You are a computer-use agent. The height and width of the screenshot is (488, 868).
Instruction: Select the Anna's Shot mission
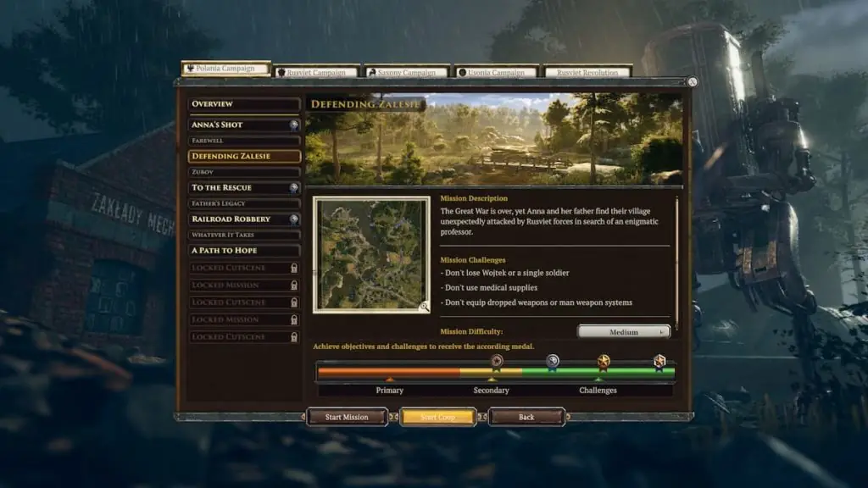(244, 125)
